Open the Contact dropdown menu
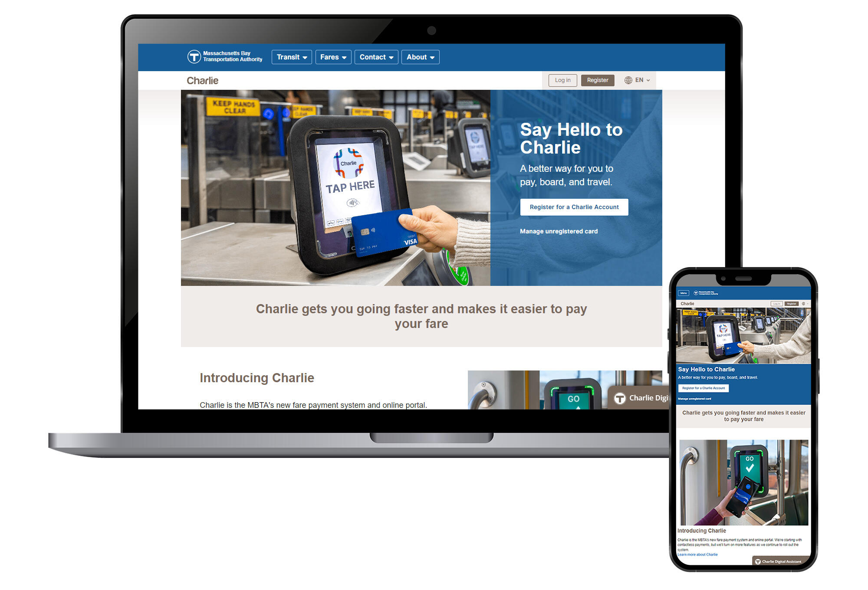Image resolution: width=868 pixels, height=590 pixels. (375, 57)
